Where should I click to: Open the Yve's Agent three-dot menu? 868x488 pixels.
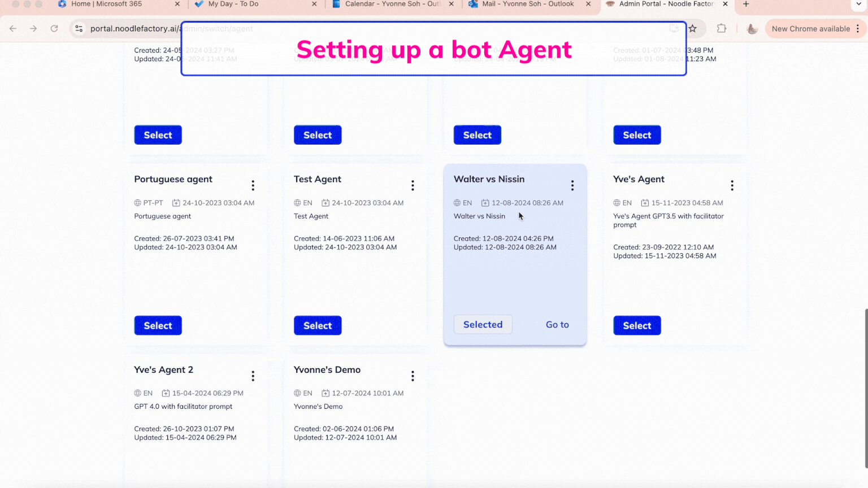point(732,185)
